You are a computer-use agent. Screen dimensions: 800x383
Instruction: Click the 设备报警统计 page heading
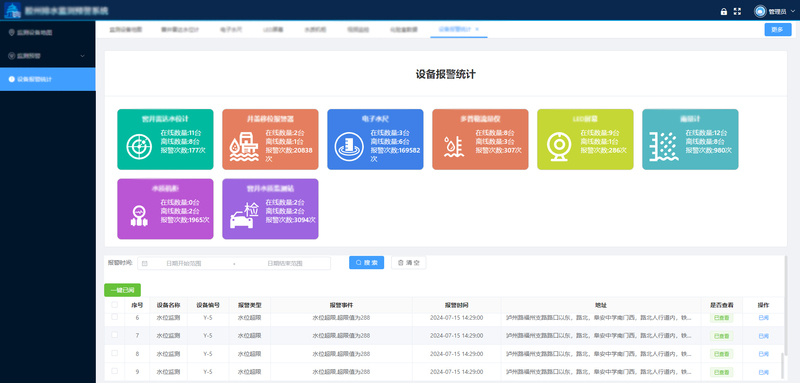click(x=445, y=74)
